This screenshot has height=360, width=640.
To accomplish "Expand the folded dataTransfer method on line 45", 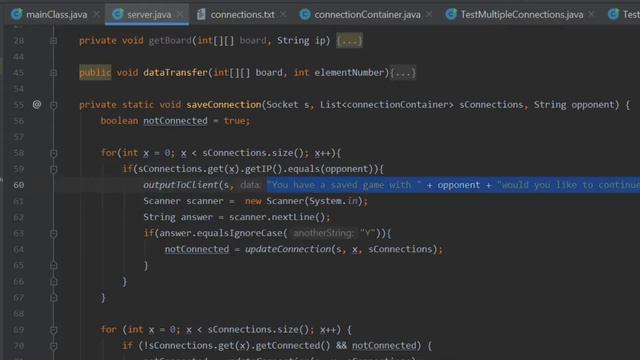I will [53, 73].
